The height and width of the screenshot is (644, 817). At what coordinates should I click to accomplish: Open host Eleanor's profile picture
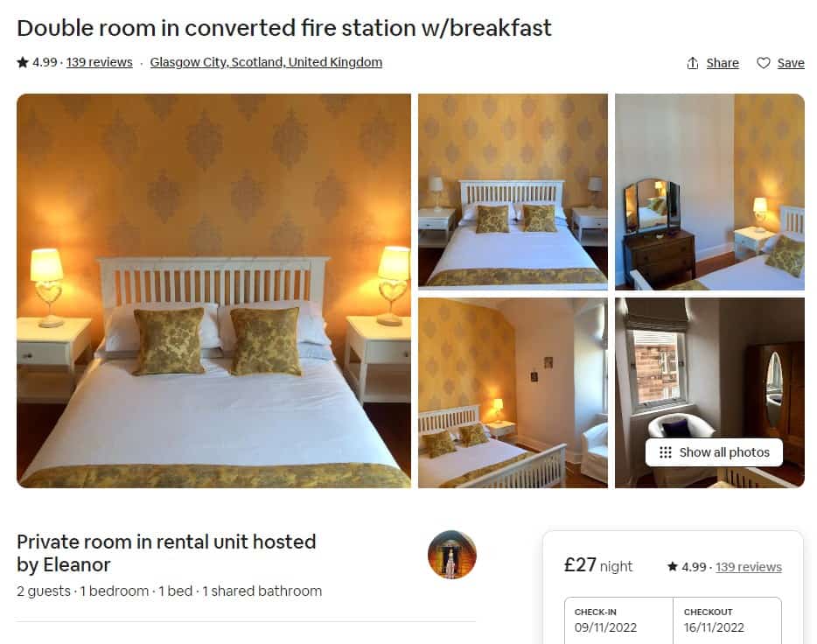coord(451,555)
